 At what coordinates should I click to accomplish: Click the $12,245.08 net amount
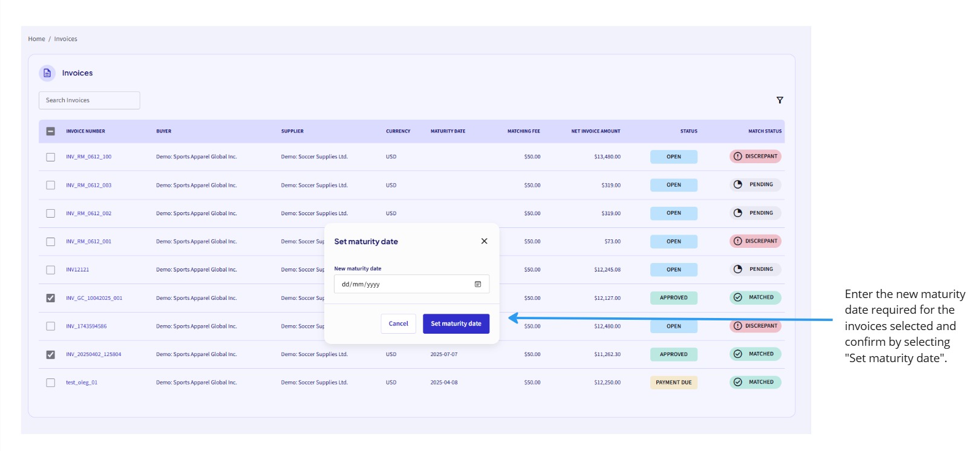(x=607, y=270)
